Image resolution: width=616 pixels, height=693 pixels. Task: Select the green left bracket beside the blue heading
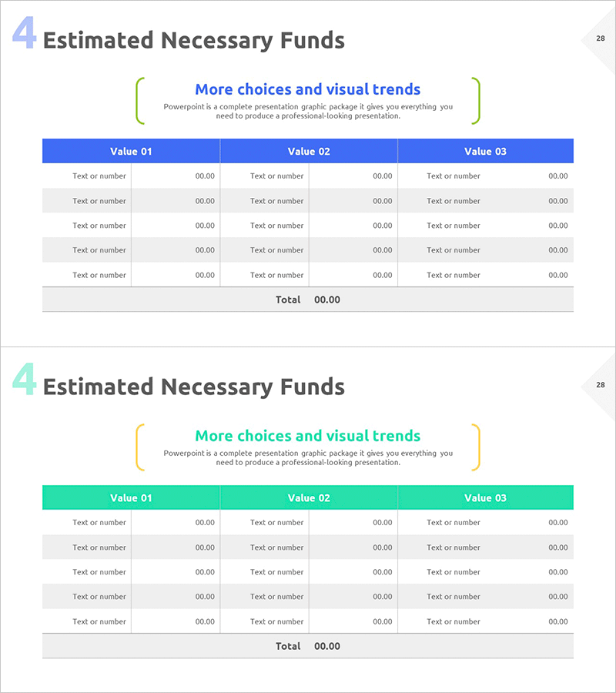coord(139,101)
